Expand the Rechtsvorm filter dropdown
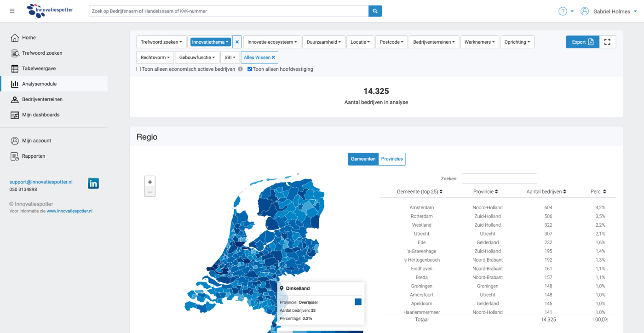Viewport: 644px width, 333px height. (155, 57)
